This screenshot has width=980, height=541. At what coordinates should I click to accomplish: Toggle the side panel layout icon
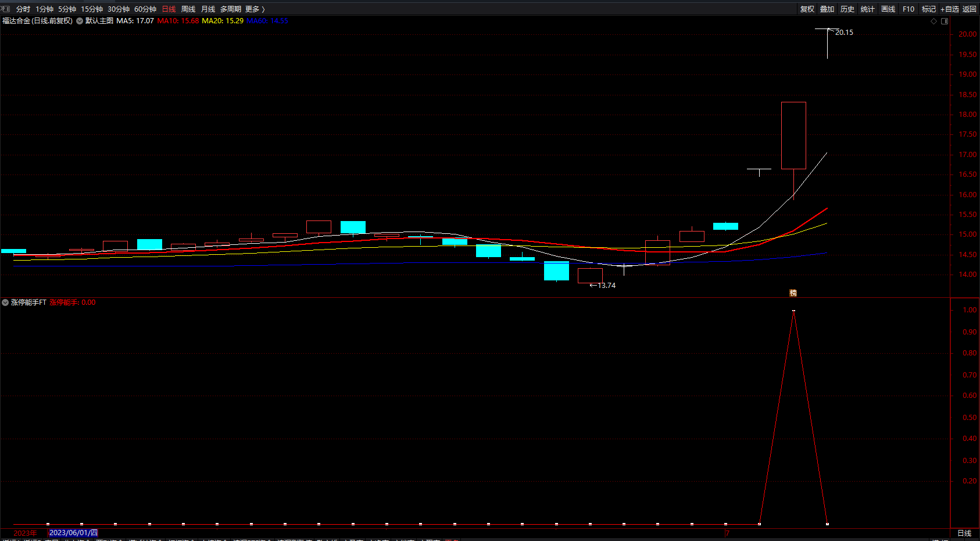[945, 21]
